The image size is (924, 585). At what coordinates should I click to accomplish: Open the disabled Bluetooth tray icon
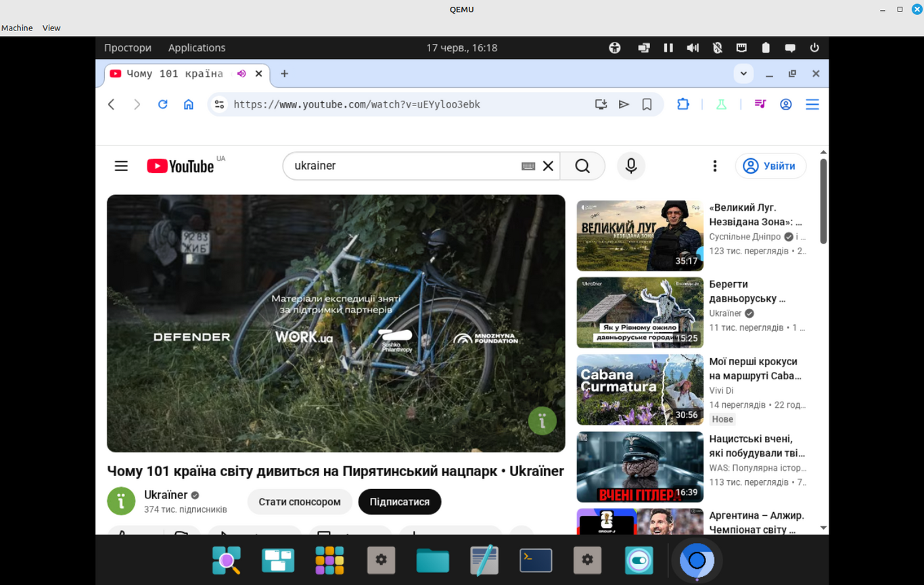[x=718, y=48]
